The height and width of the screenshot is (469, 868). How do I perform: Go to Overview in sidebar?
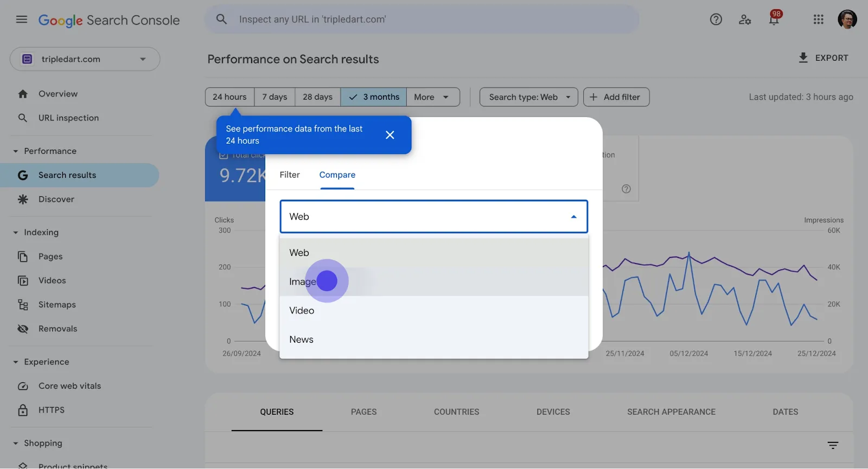58,94
